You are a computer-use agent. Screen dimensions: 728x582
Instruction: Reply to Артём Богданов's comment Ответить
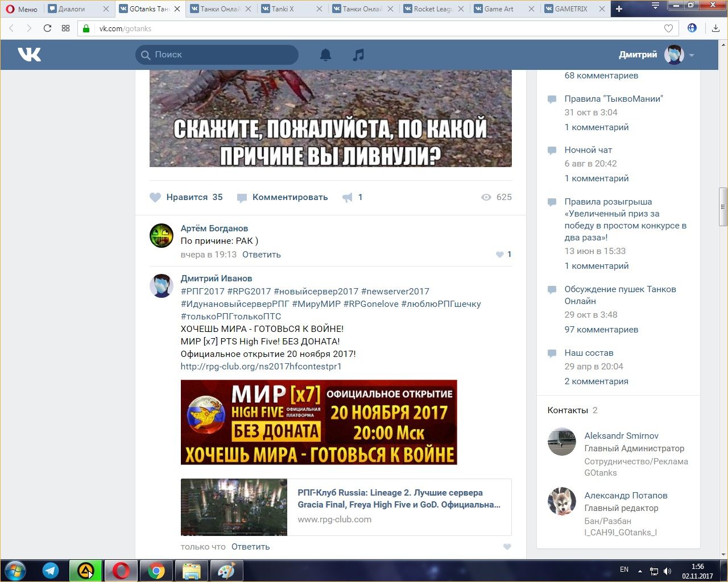262,255
